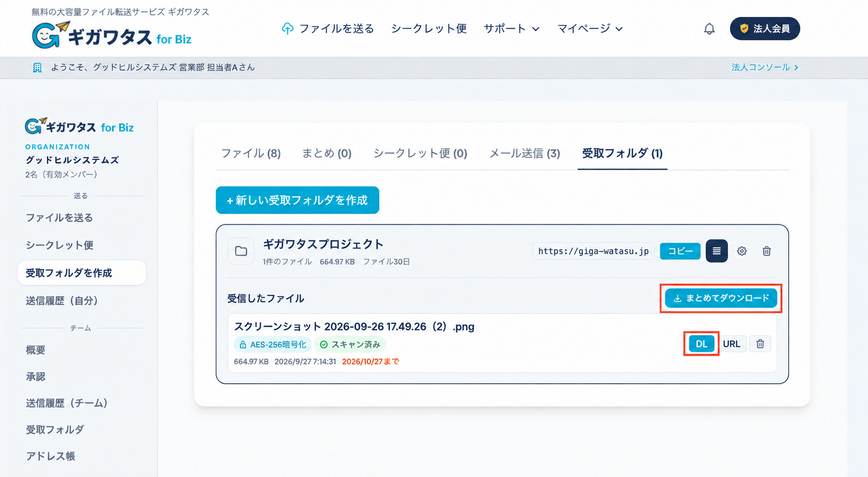Screen dimensions: 868x477
Task: Delete the ギガワタスプロジェクト folder via trash icon
Action: tap(766, 251)
